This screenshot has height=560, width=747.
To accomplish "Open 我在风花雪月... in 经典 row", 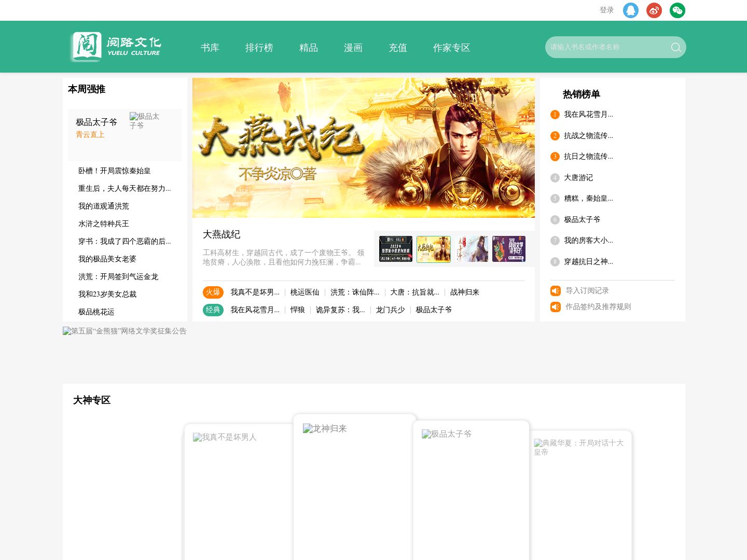I will (x=255, y=310).
